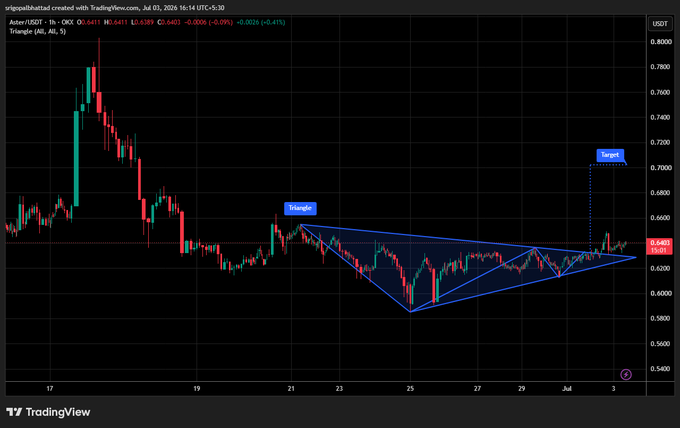Click the 0.5800 price axis label
Viewport: 680px width, 428px height.
660,318
